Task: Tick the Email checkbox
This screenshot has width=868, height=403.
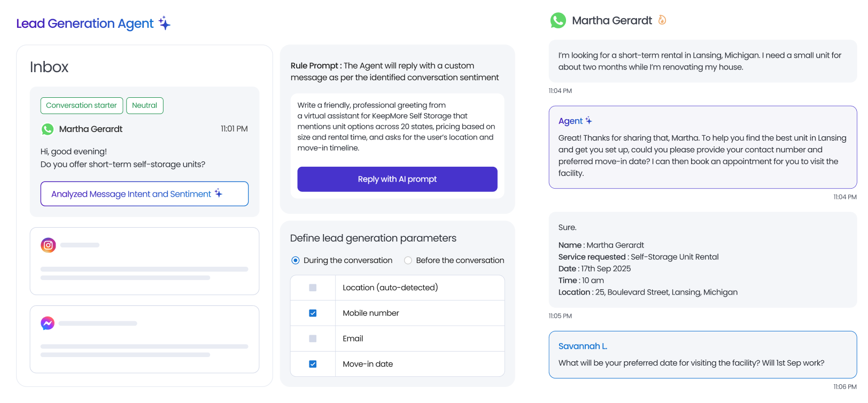Action: click(x=313, y=339)
